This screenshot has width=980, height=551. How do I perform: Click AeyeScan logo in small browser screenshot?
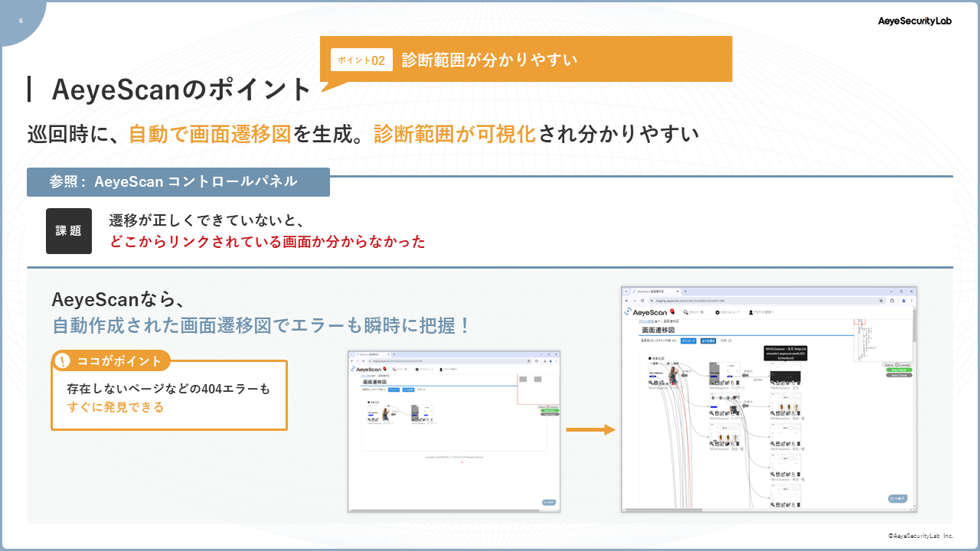365,369
